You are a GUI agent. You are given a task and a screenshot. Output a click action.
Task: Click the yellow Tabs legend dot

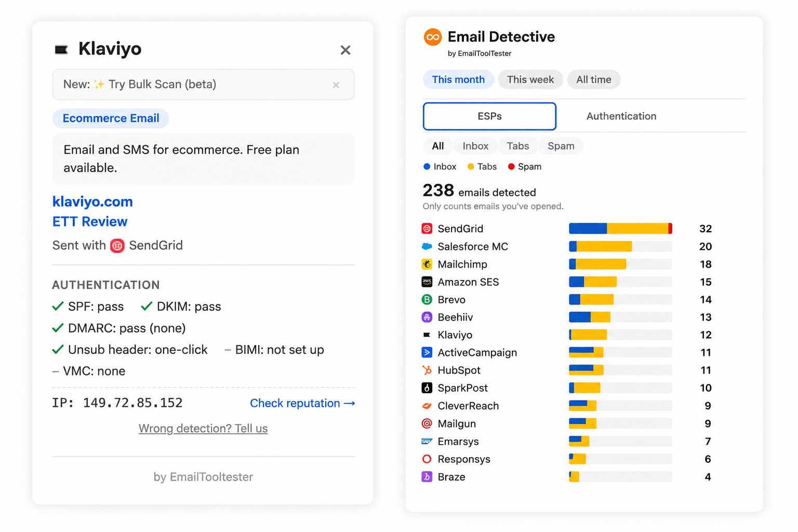(471, 167)
